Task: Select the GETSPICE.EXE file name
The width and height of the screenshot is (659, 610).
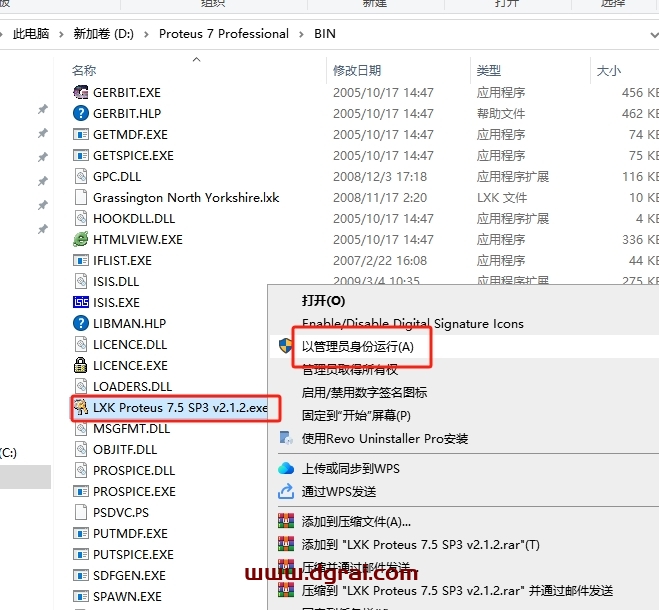Action: pyautogui.click(x=133, y=156)
